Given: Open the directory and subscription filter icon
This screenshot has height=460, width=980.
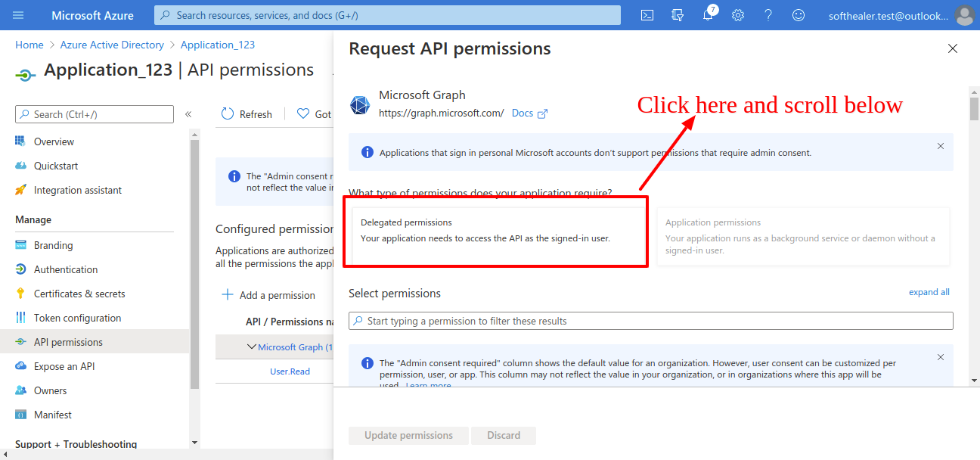Looking at the screenshot, I should pos(678,15).
